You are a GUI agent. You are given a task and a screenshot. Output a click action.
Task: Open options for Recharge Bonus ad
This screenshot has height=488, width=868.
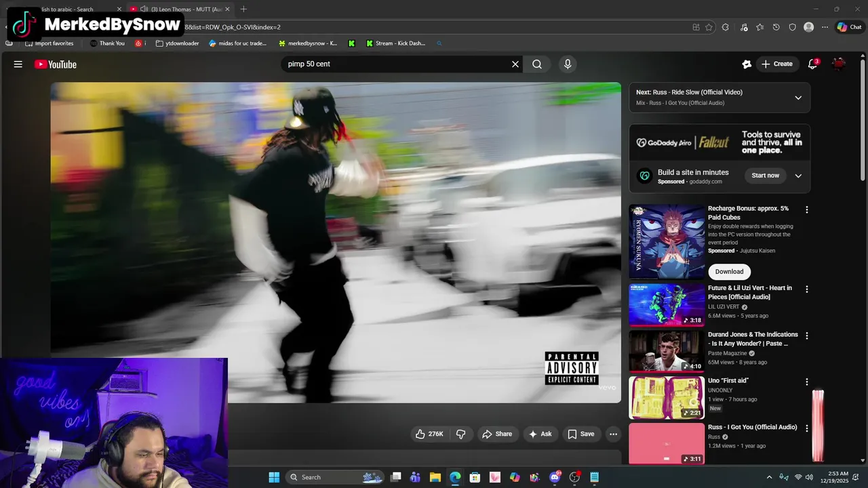(x=806, y=210)
